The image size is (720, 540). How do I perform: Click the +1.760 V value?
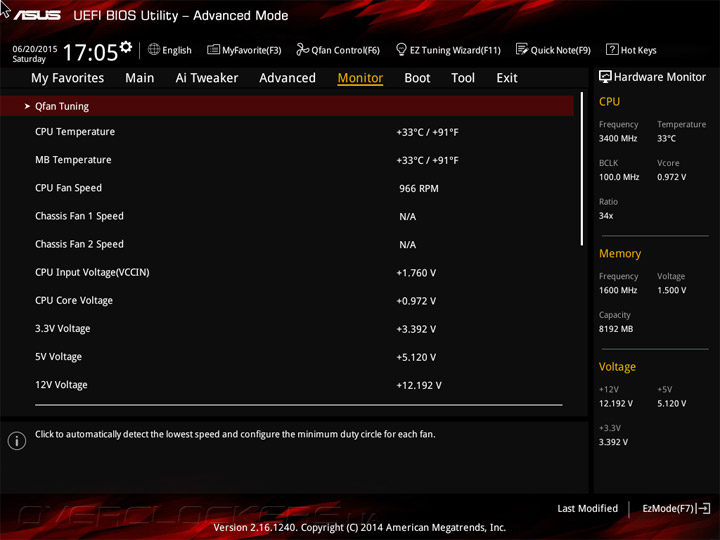point(416,273)
